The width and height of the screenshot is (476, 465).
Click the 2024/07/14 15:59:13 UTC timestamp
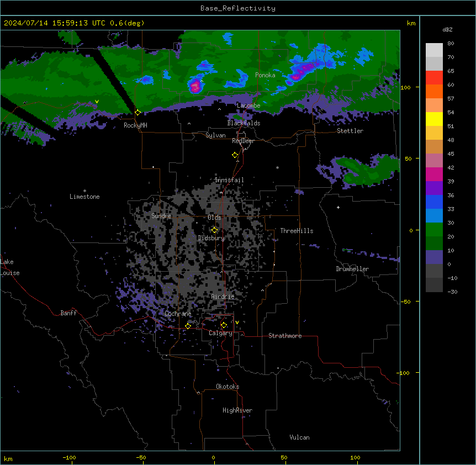74,23
